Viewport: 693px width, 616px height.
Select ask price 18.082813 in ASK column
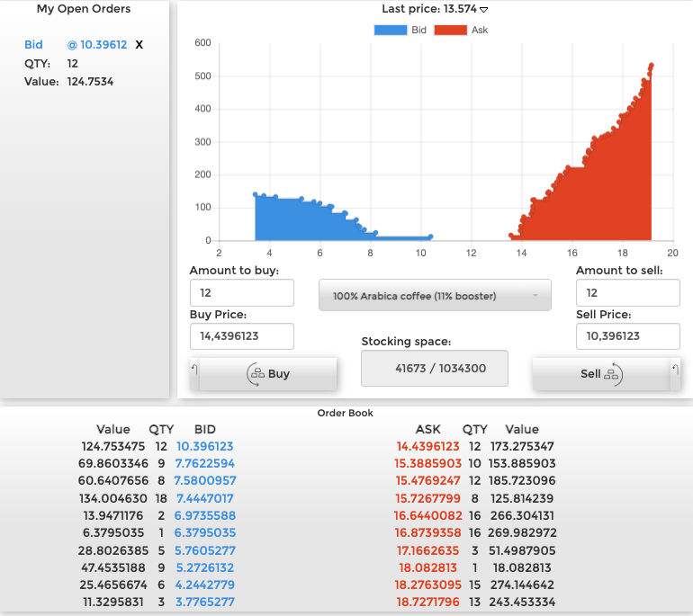(427, 567)
